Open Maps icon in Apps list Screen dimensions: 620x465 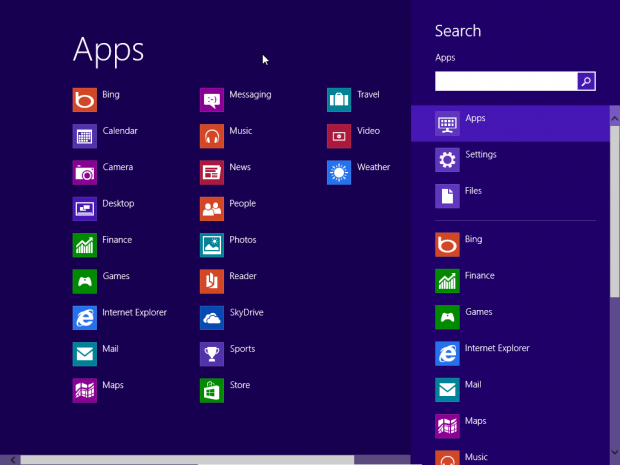click(85, 391)
